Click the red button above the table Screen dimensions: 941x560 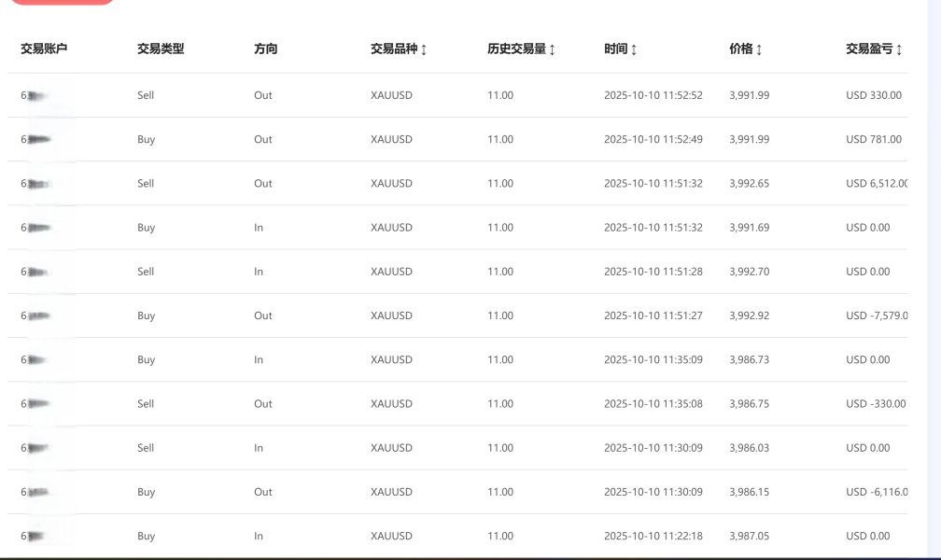[62, 2]
